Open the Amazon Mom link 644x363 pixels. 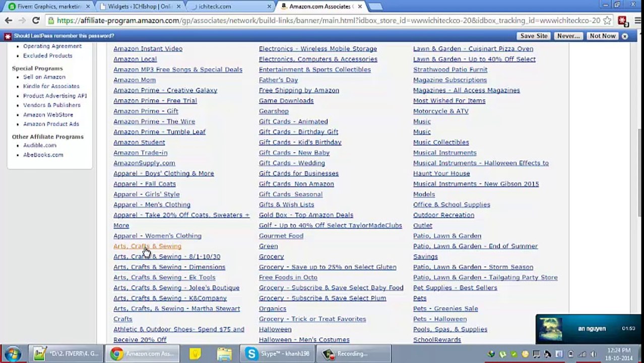135,80
